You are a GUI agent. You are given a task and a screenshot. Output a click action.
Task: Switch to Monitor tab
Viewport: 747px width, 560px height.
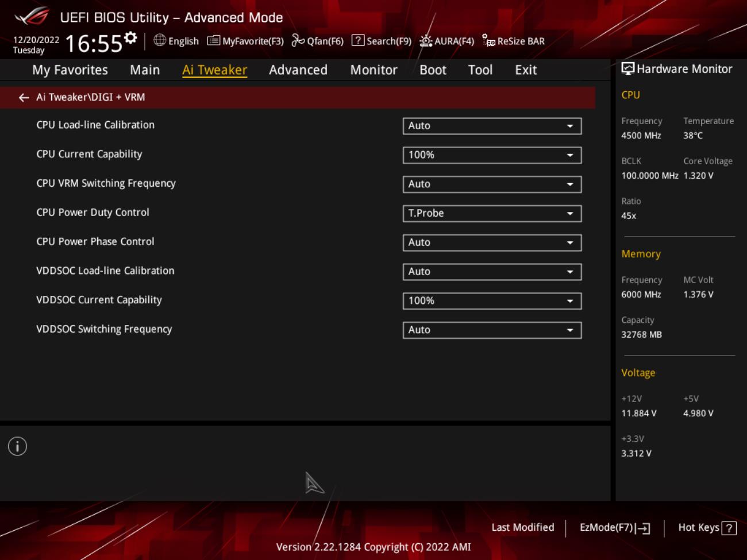373,70
